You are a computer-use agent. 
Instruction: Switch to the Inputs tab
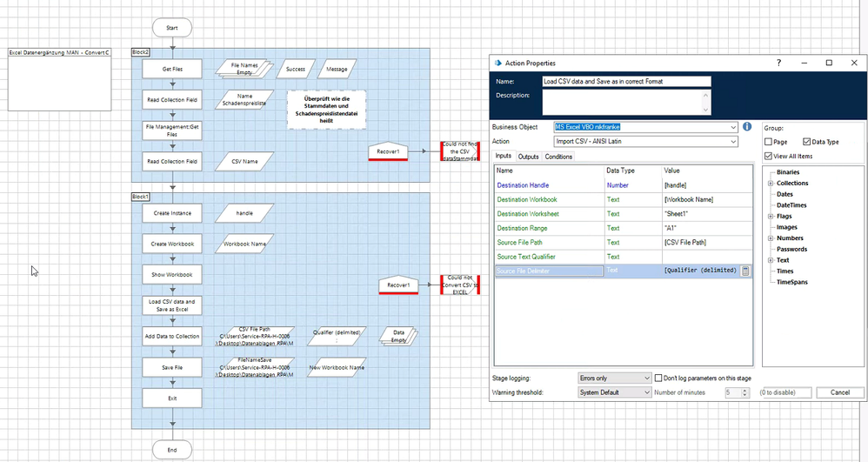pyautogui.click(x=504, y=157)
